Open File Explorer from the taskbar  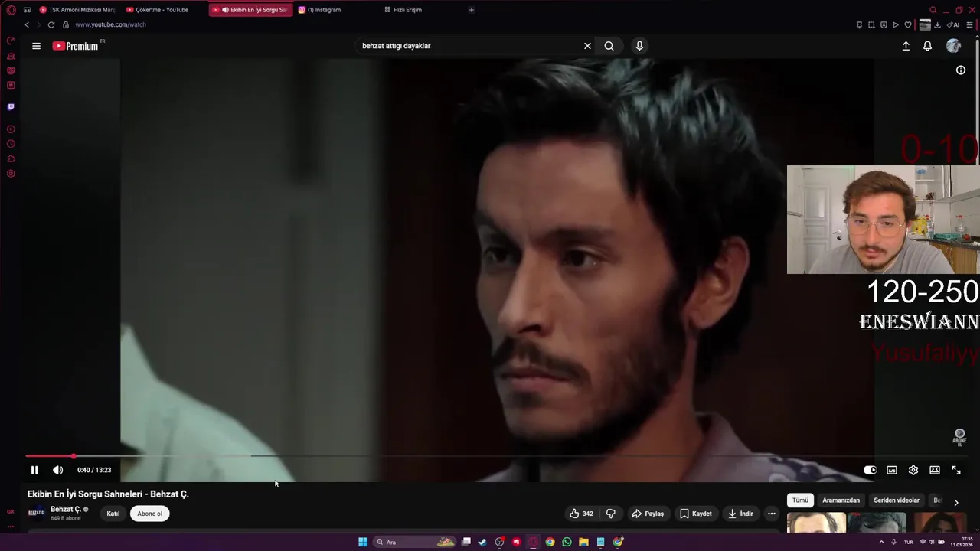click(583, 542)
